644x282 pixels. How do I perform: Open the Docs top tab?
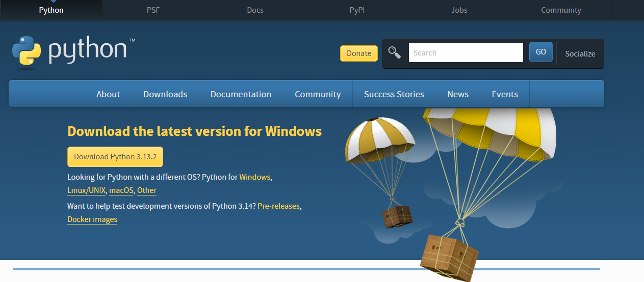click(x=255, y=10)
